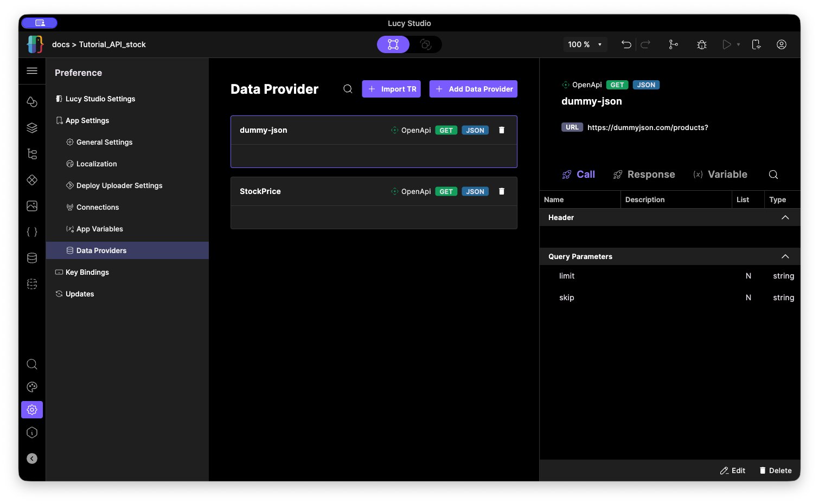
Task: Open the layers sidebar icon
Action: click(x=32, y=128)
